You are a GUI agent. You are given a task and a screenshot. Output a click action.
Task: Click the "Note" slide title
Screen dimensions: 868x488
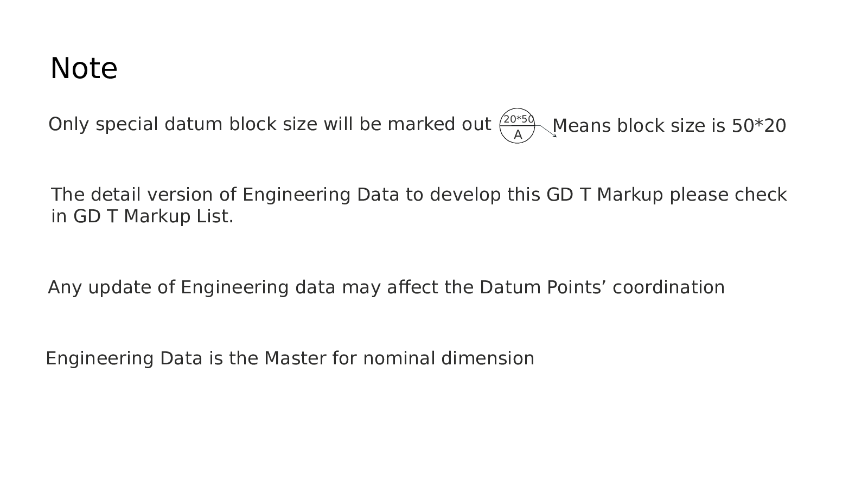(x=84, y=69)
